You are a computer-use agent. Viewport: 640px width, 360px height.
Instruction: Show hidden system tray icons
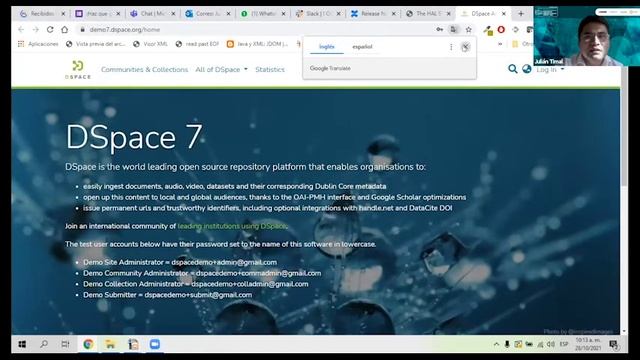pos(496,344)
